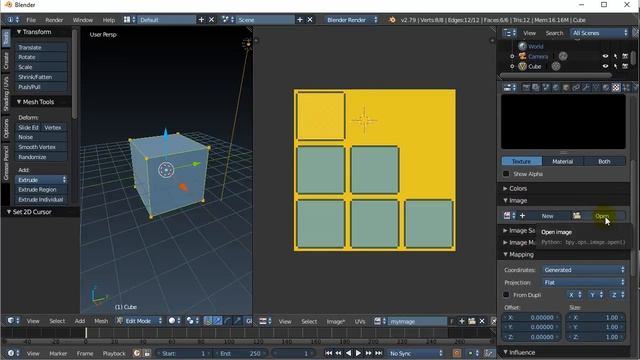Open the Extrude dropdown
This screenshot has width=640, height=360.
[41, 180]
